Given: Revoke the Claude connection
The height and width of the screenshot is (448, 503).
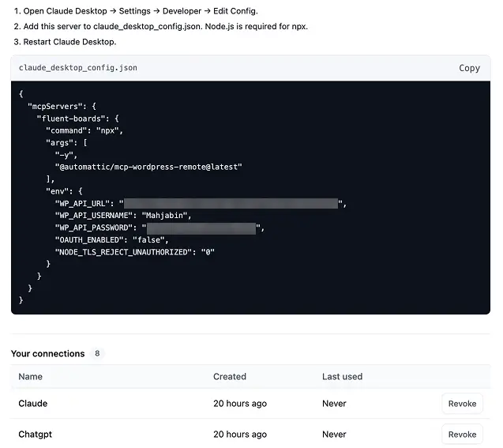Looking at the screenshot, I should point(462,404).
